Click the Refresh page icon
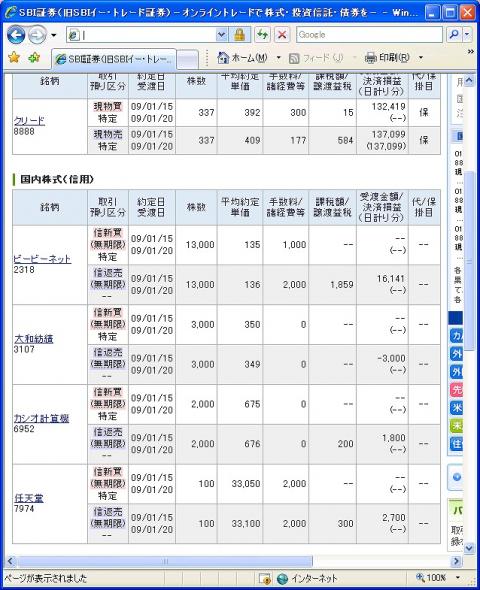 262,35
